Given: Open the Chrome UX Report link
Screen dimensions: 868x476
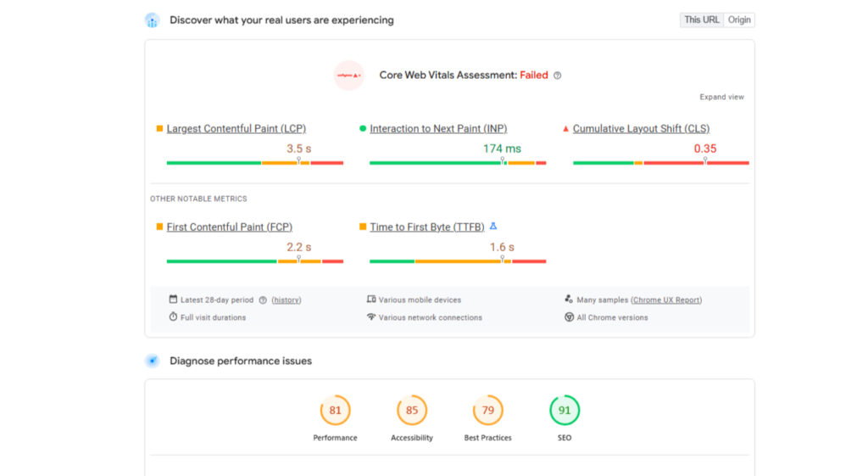Looking at the screenshot, I should [x=666, y=300].
